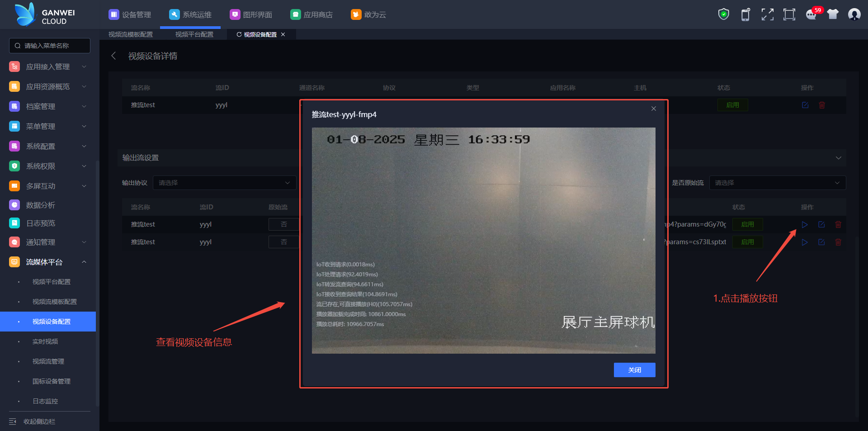Refresh the 视频设备配置 tab via reload icon
Screen dimensions: 868x431
point(239,34)
